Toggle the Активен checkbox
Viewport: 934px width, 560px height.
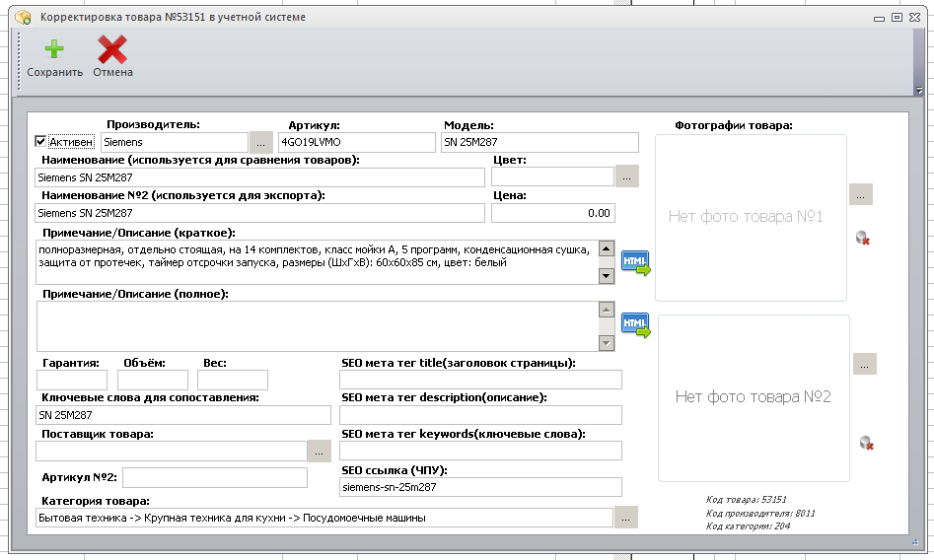click(x=40, y=142)
